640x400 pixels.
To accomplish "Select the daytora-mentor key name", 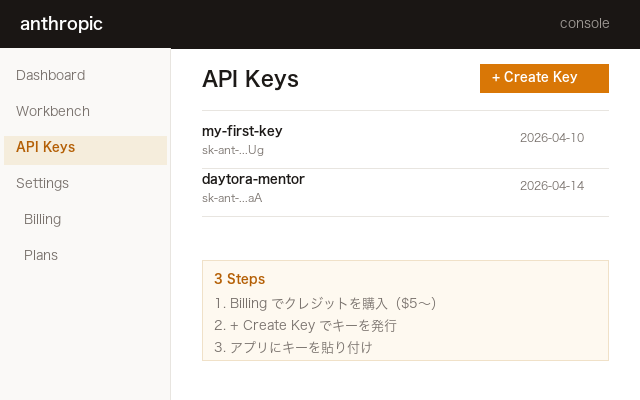I will [253, 179].
